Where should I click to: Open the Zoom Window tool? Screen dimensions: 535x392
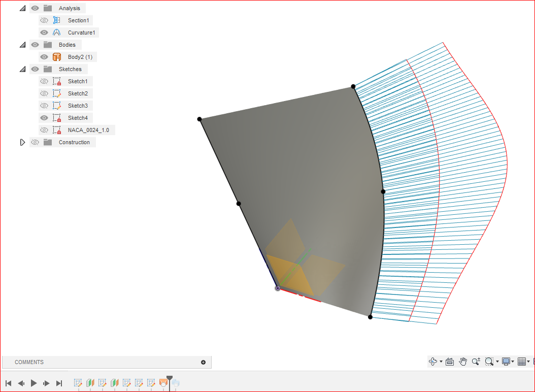tap(489, 362)
